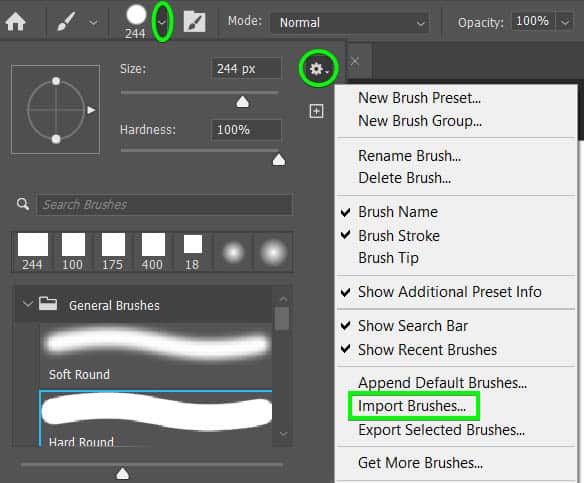Click brush angle preview arrow handle
Screen dimensions: 584x483
(91, 110)
